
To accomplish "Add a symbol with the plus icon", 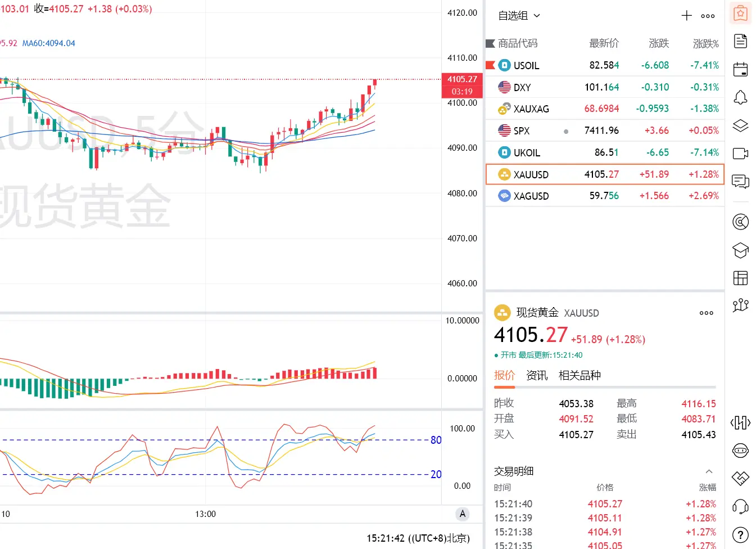I will 687,16.
